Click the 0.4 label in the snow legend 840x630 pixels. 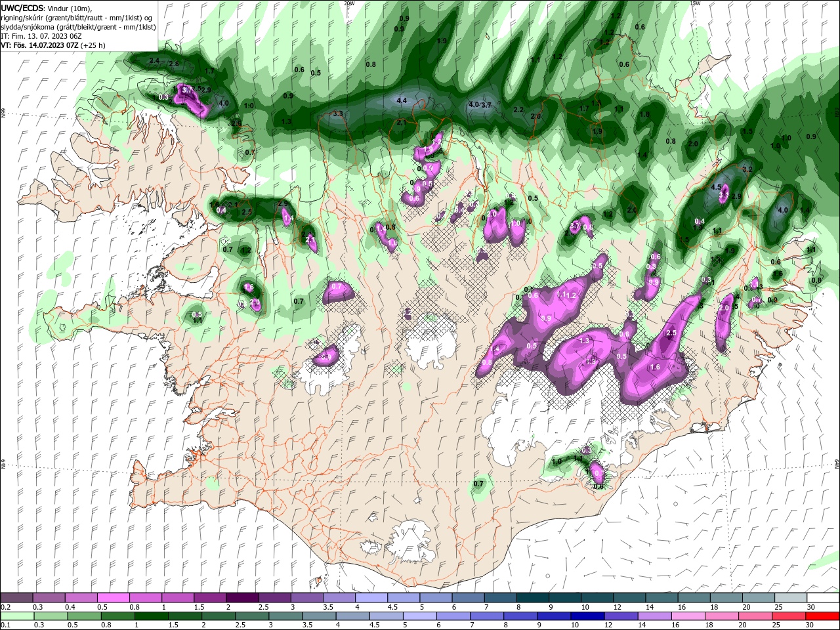[x=70, y=607]
